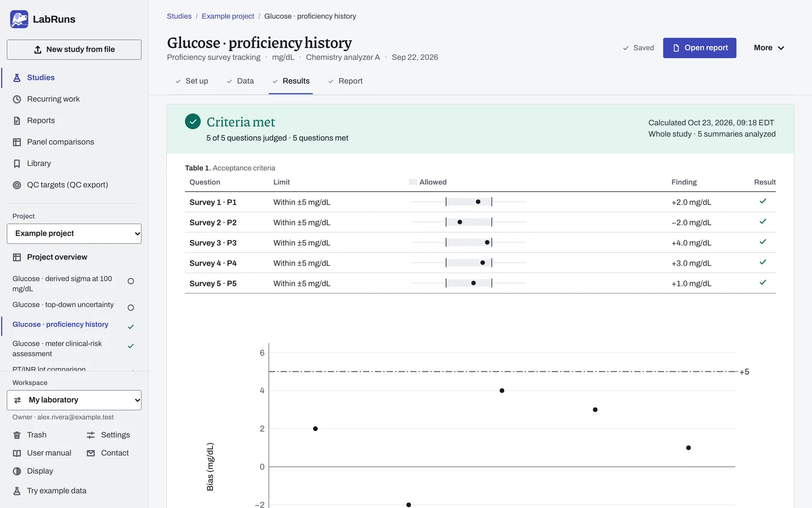This screenshot has height=508, width=812.
Task: Click the Try example data flask icon
Action: click(x=17, y=491)
